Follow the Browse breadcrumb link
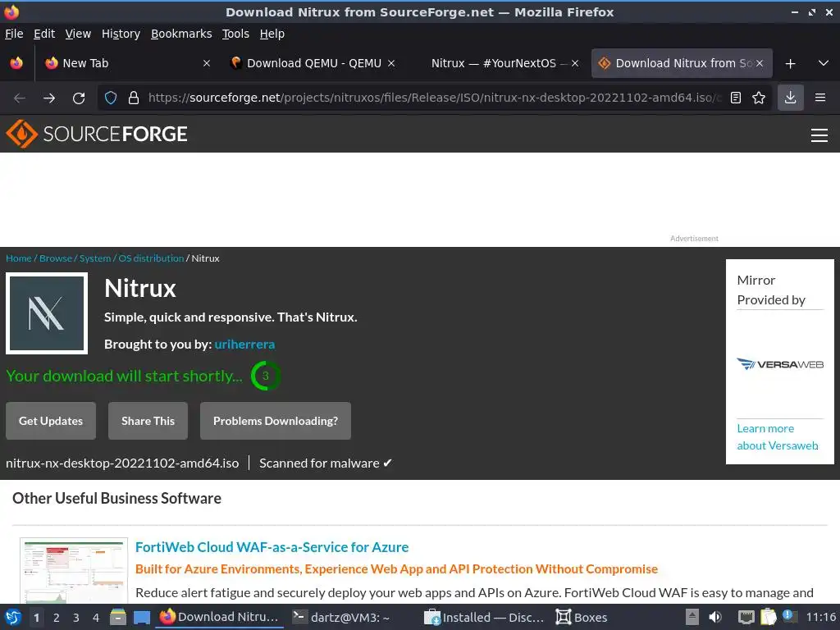 point(56,258)
